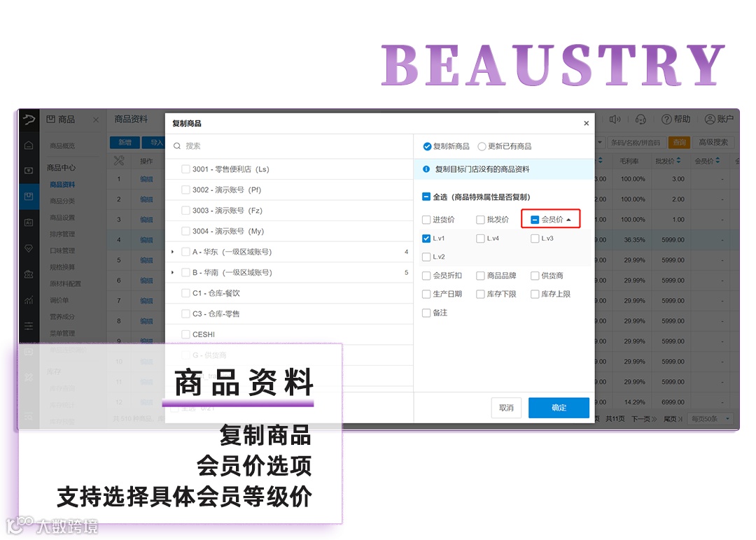Close the 复制商品 dialog with the X
This screenshot has height=540, width=756.
pos(587,123)
